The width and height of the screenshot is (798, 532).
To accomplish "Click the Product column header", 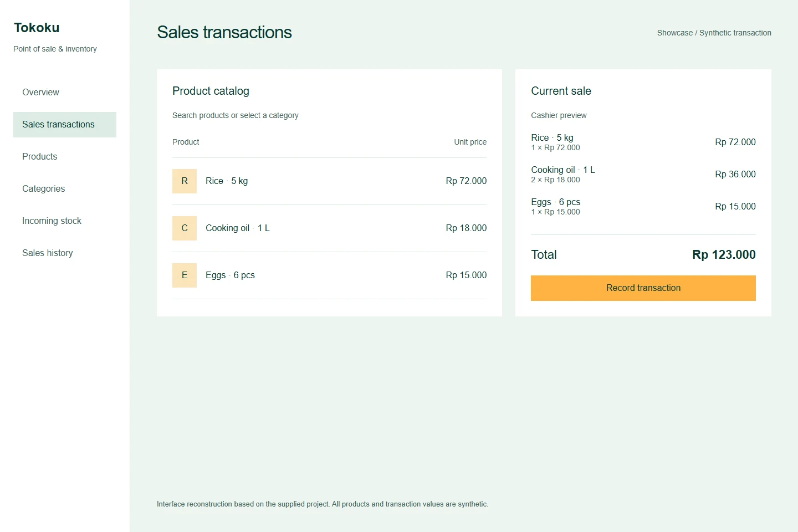I will (x=186, y=142).
